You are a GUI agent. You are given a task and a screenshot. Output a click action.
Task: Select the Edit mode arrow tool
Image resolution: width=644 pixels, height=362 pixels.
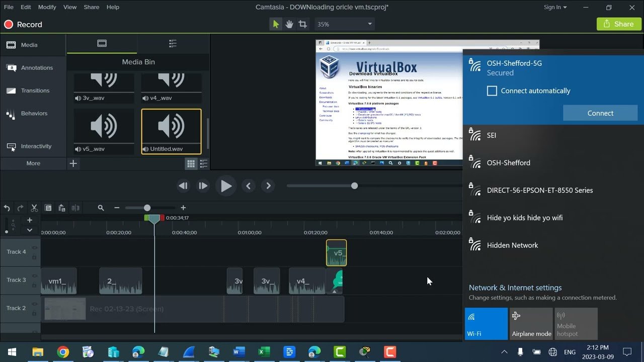click(276, 24)
